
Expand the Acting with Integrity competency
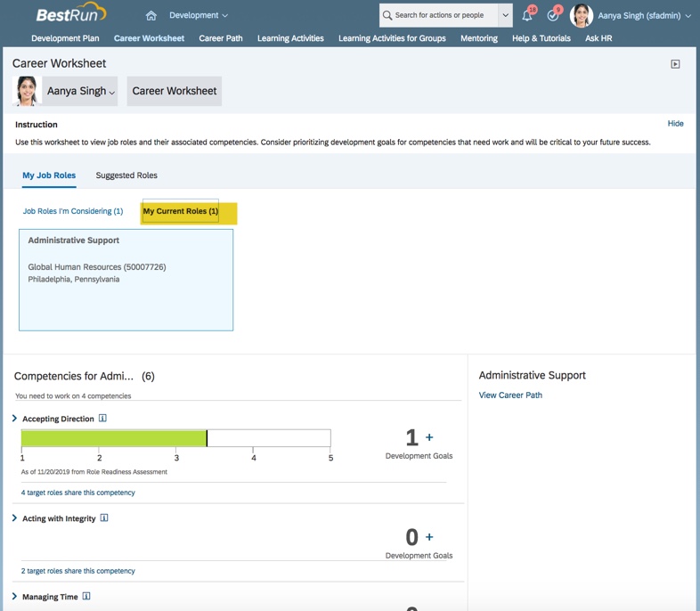pyautogui.click(x=15, y=518)
